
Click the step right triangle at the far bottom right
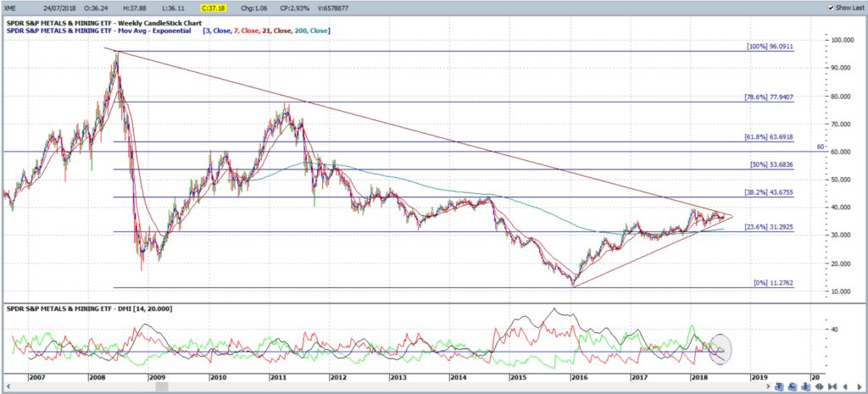pyautogui.click(x=860, y=387)
